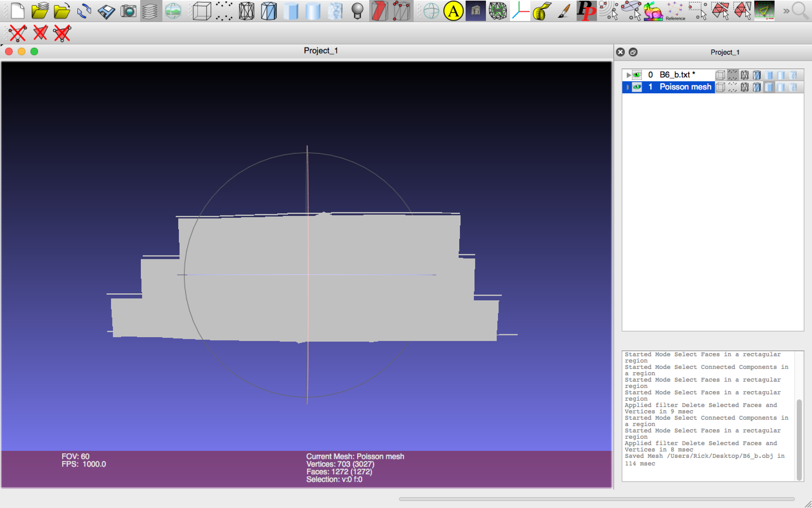The height and width of the screenshot is (508, 812).
Task: Reload mesh with blue arrows icon
Action: (84, 11)
